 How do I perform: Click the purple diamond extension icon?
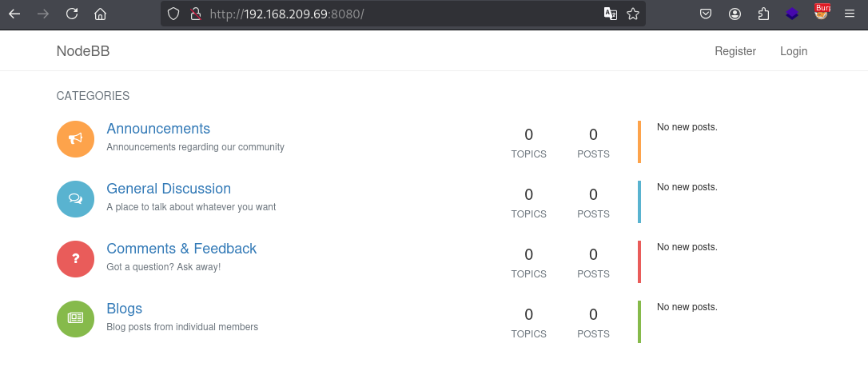(792, 14)
